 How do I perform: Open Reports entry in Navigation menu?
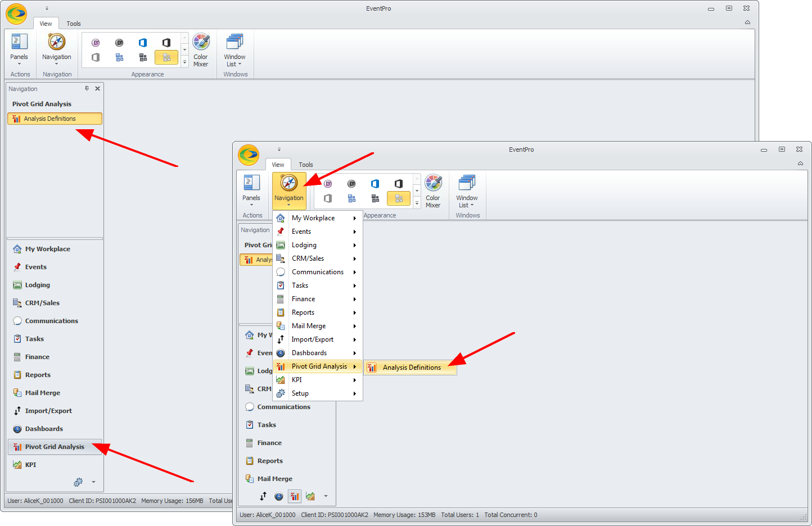(x=318, y=312)
